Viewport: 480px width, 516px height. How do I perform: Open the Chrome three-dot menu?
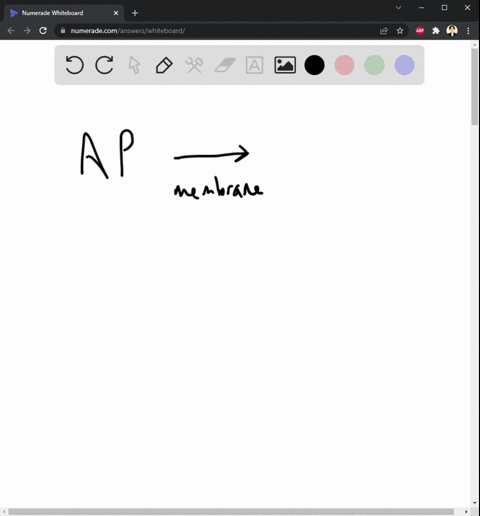(x=468, y=31)
